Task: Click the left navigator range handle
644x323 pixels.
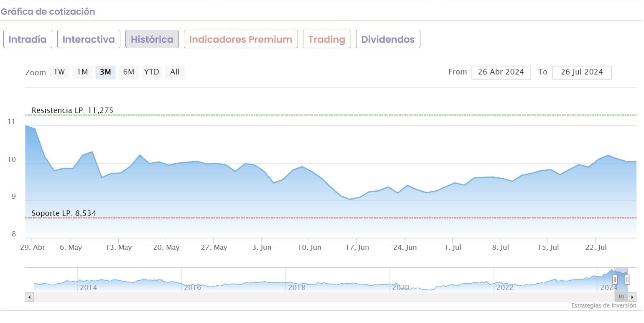Action: [x=615, y=279]
